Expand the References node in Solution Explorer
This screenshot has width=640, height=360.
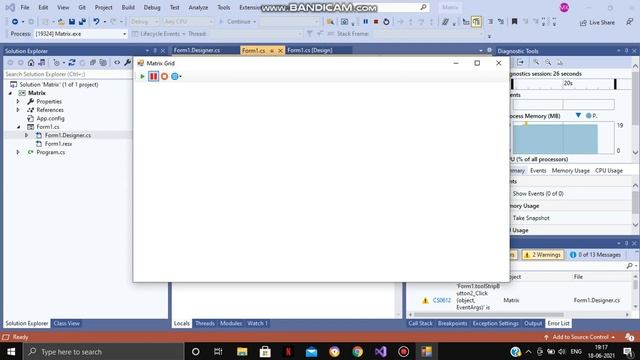pos(18,110)
